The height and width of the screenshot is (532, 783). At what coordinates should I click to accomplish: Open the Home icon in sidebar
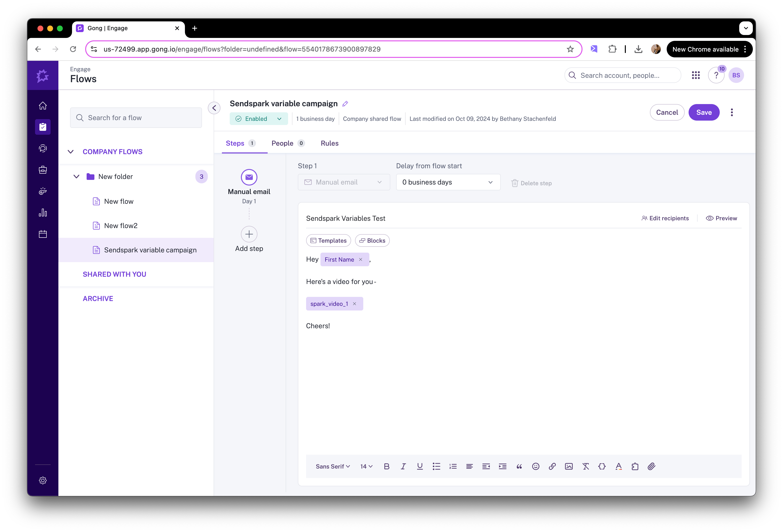tap(43, 106)
